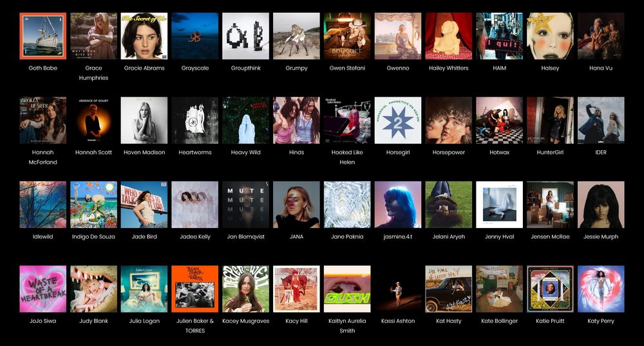Open the jasmine.4.t blue hair cover

(398, 205)
